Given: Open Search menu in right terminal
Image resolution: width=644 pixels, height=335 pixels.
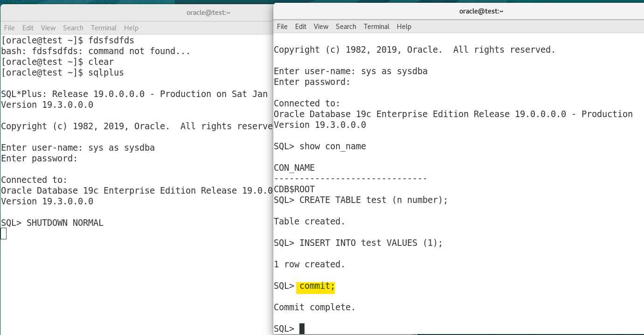Looking at the screenshot, I should (346, 27).
